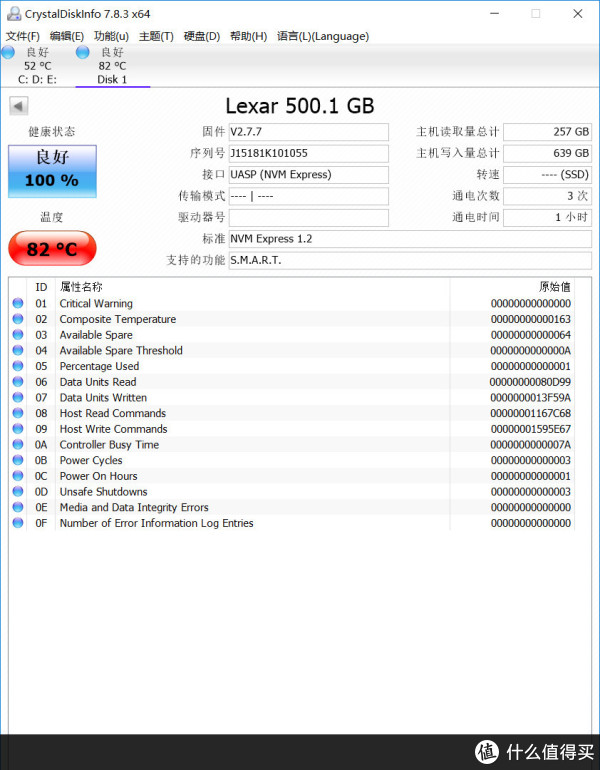Viewport: 600px width, 770px height.
Task: Click the firmware field showing V2.7.7
Action: 309,132
